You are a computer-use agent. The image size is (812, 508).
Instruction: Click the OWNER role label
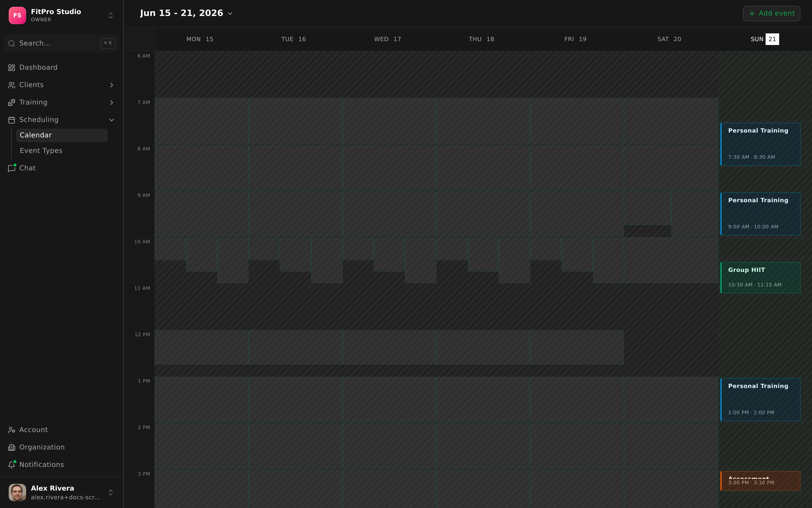point(41,20)
